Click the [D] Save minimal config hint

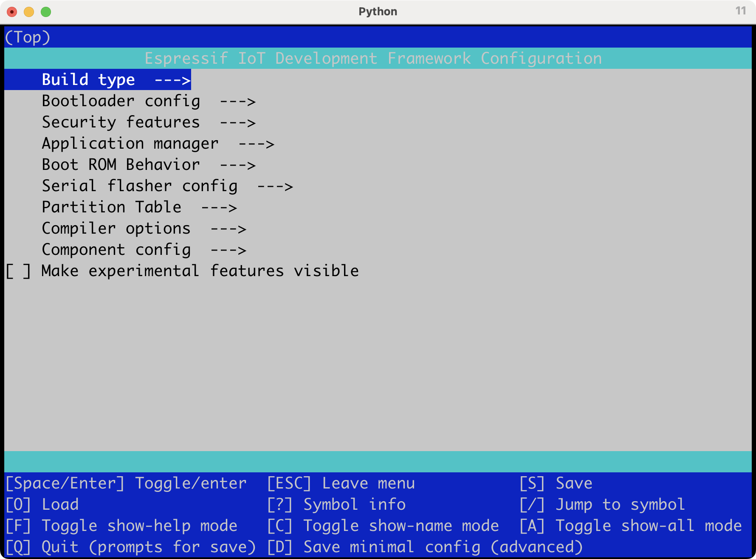[x=425, y=547]
